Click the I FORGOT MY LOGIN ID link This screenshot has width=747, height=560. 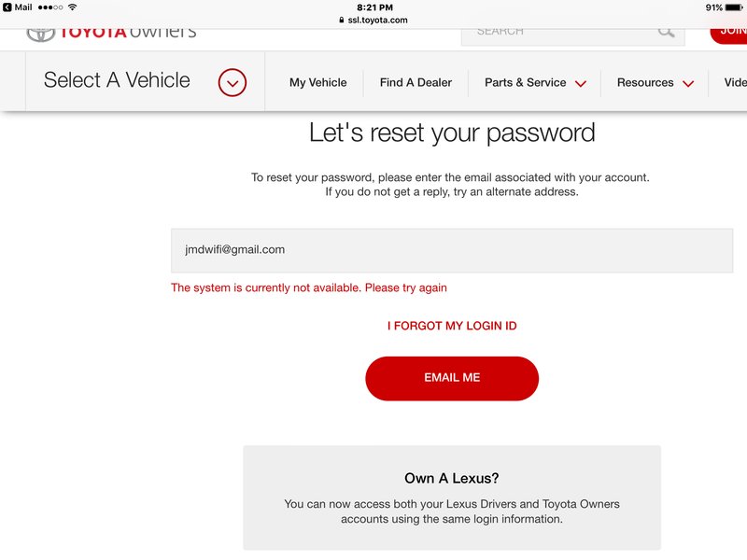click(x=452, y=326)
